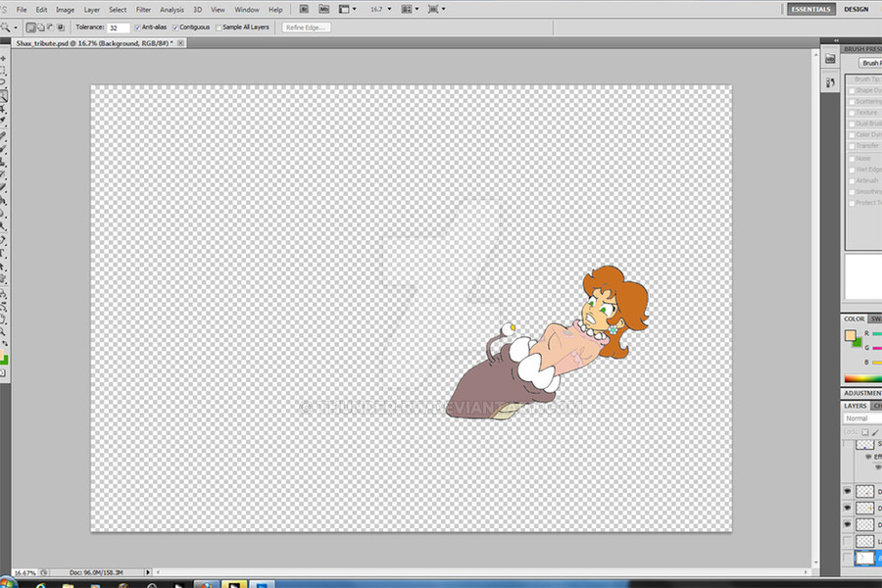Click the zoom percentage field showing 16.67%
Image resolution: width=882 pixels, height=588 pixels.
[24, 572]
